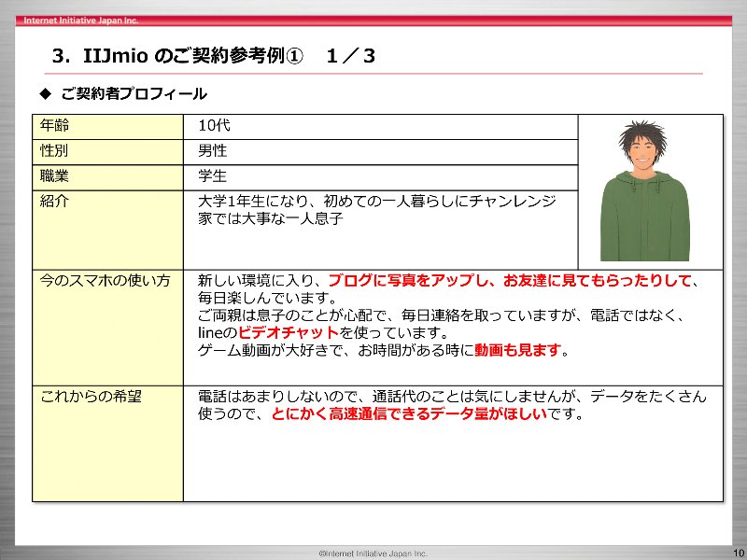Select the '性別' label cell
This screenshot has height=560, width=747.
(107, 152)
